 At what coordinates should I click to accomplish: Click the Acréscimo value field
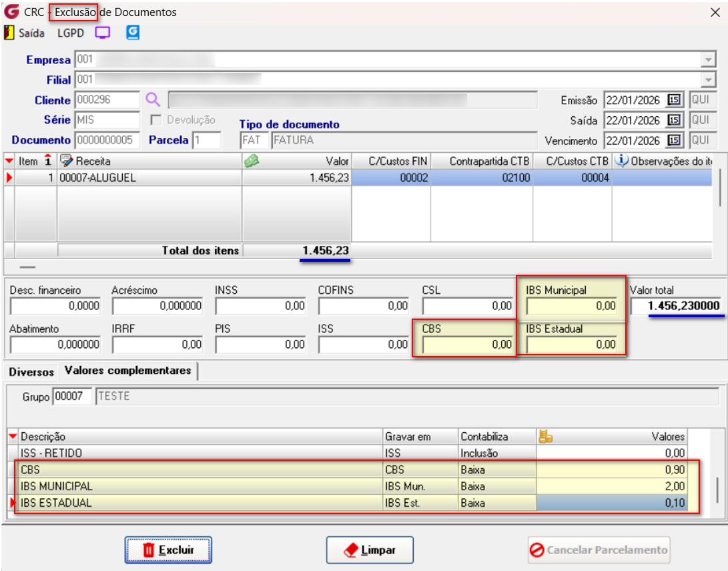click(x=158, y=306)
